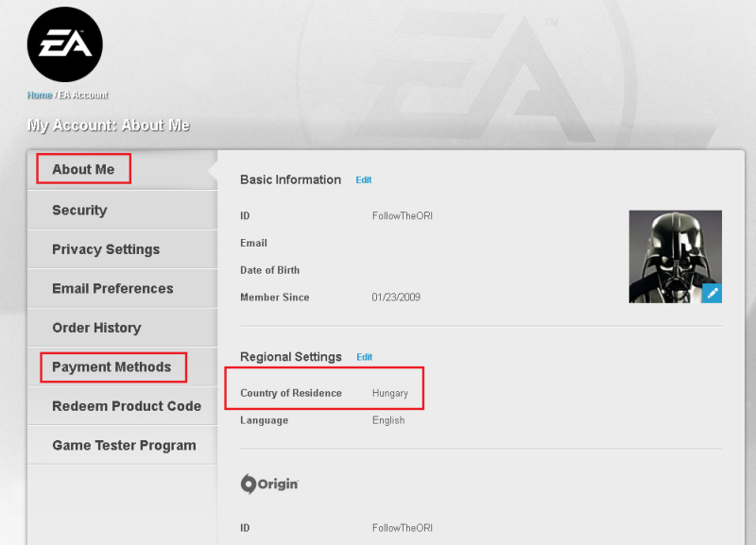Edit Regional Settings
The height and width of the screenshot is (545, 756).
pos(364,357)
